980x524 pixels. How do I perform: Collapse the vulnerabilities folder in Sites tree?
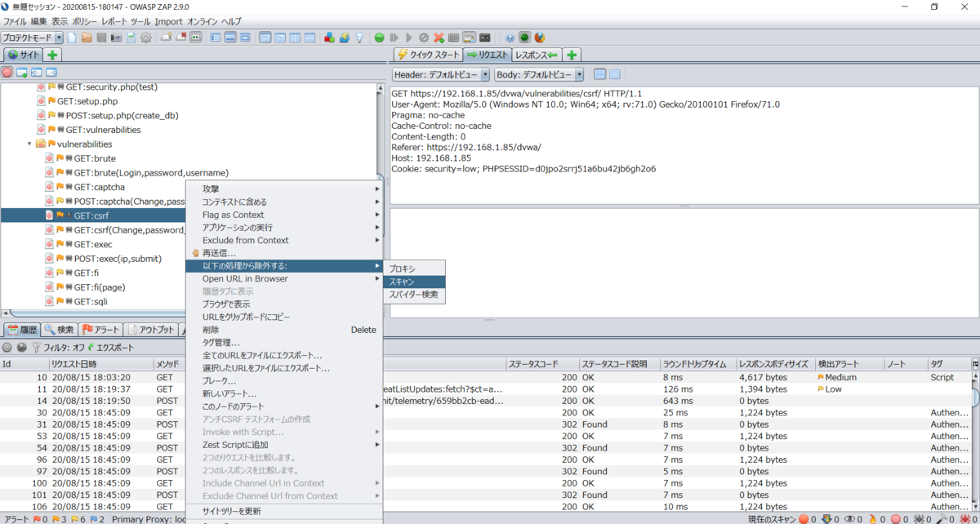tap(30, 144)
